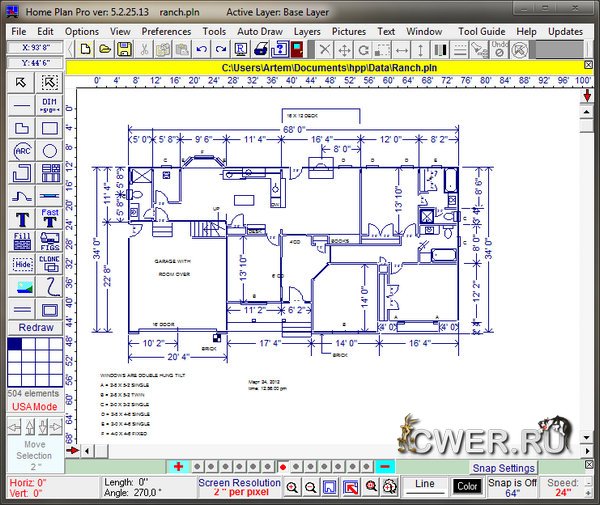600x505 pixels.
Task: Open the Layers menu
Action: [x=307, y=31]
